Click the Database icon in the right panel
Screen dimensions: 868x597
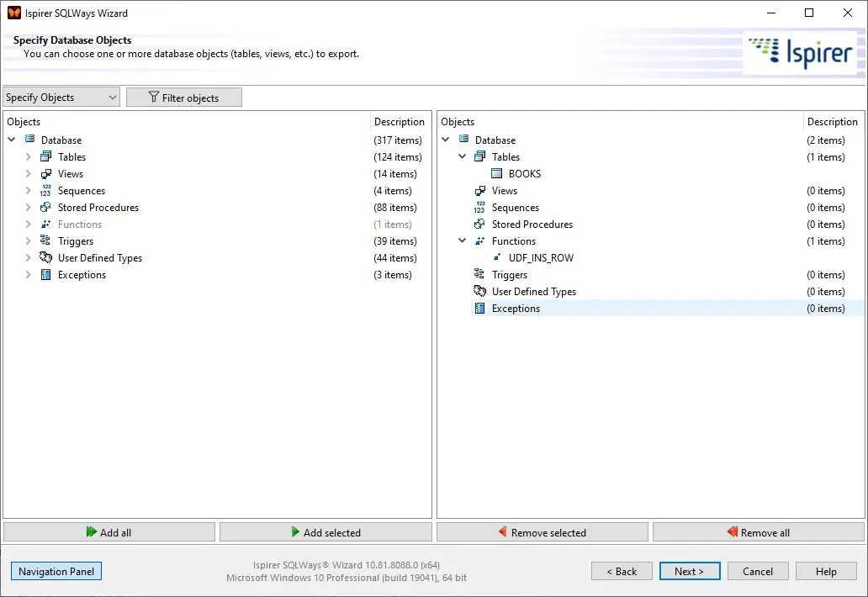pos(464,140)
